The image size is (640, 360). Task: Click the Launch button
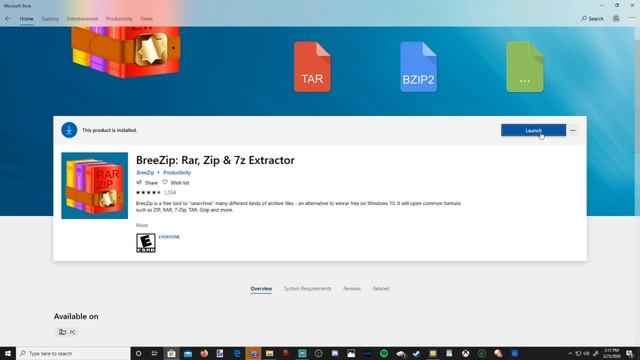point(533,130)
